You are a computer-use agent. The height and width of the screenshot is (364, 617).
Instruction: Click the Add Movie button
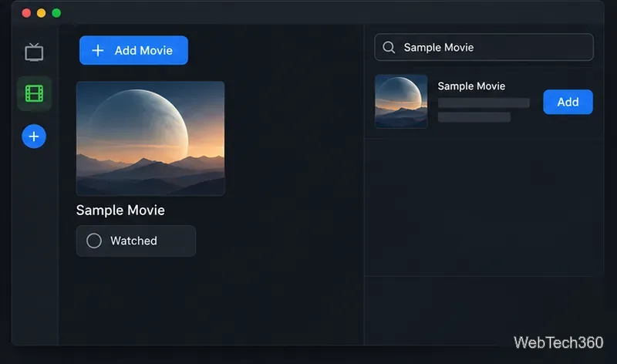tap(133, 50)
